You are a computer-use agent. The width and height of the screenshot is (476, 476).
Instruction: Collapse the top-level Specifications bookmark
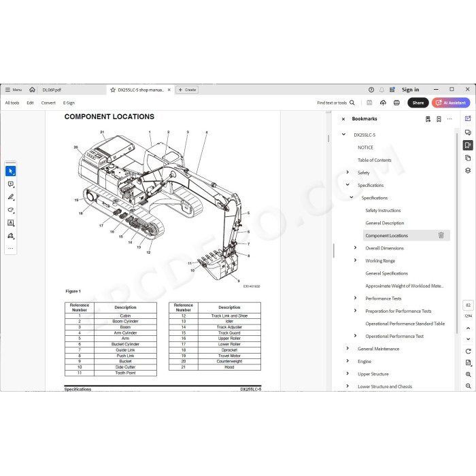tap(347, 185)
